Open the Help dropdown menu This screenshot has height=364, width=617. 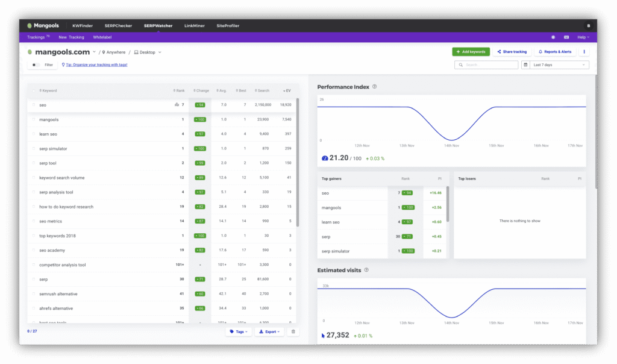(x=583, y=37)
